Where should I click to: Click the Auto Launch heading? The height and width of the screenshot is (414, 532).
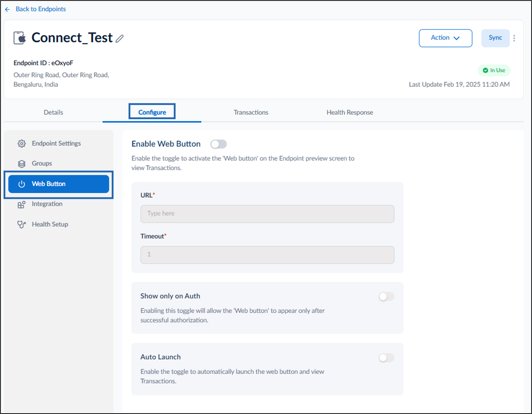(x=160, y=357)
